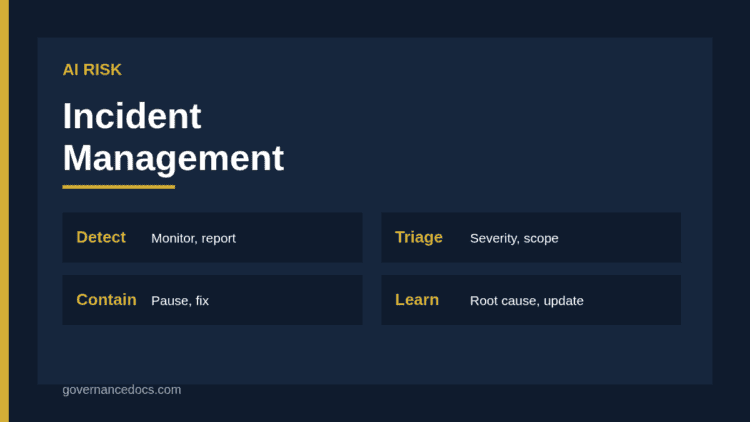The image size is (750, 422).
Task: Click the 'Contain' step label
Action: click(106, 300)
